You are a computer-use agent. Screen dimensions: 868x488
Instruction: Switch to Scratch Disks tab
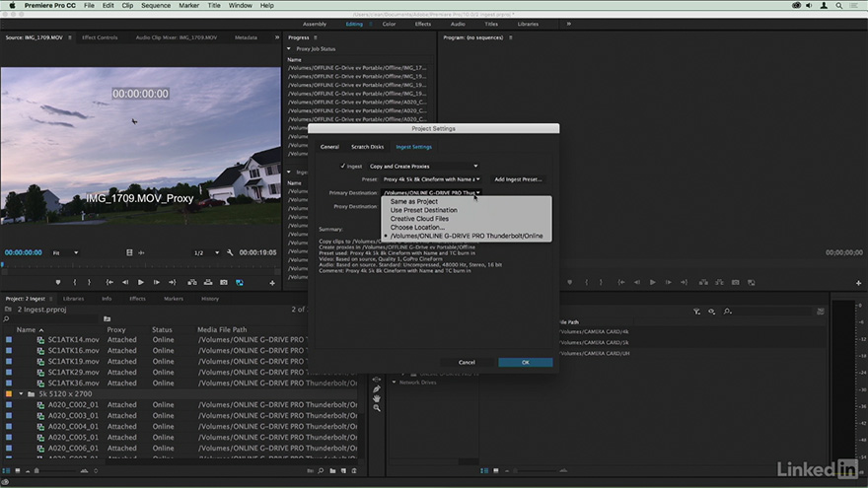[367, 147]
